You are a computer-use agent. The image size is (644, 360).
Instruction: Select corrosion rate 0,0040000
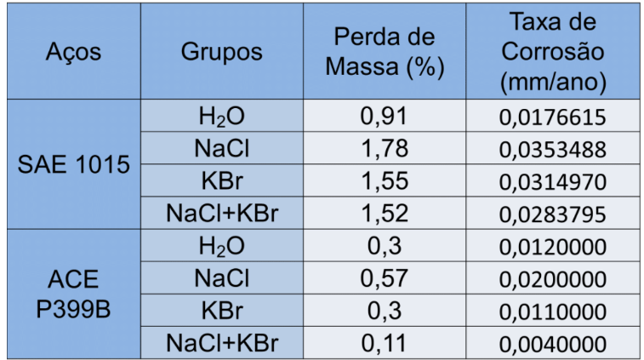click(x=553, y=344)
